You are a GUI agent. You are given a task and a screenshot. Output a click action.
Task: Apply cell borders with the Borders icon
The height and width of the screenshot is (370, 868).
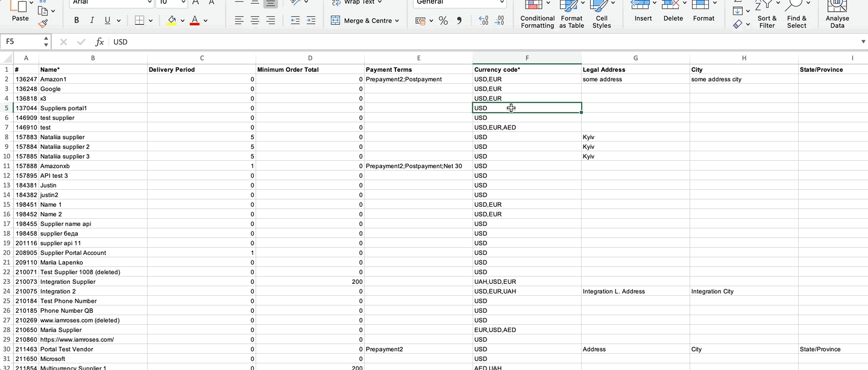[139, 20]
